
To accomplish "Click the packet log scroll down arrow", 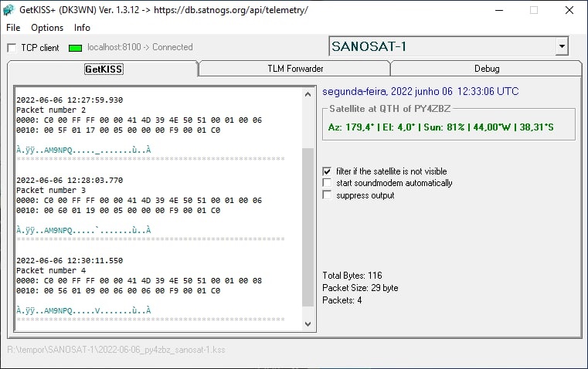I will (308, 323).
